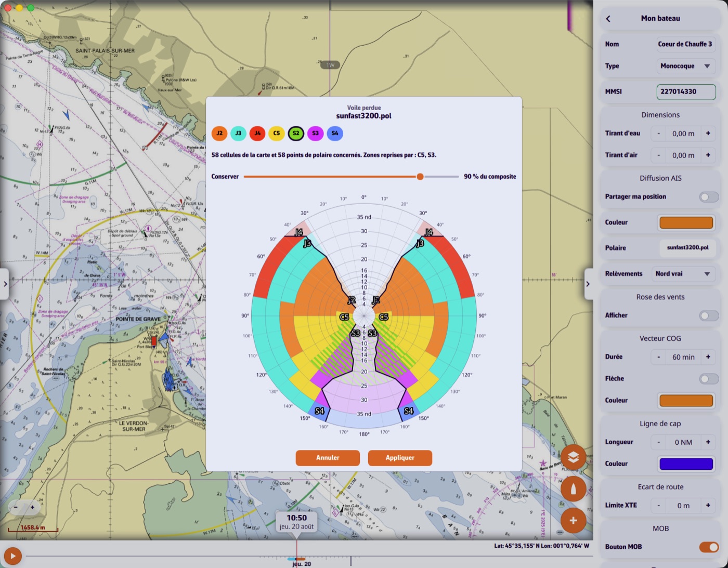Start timeline playback
This screenshot has height=568, width=728.
tap(12, 556)
